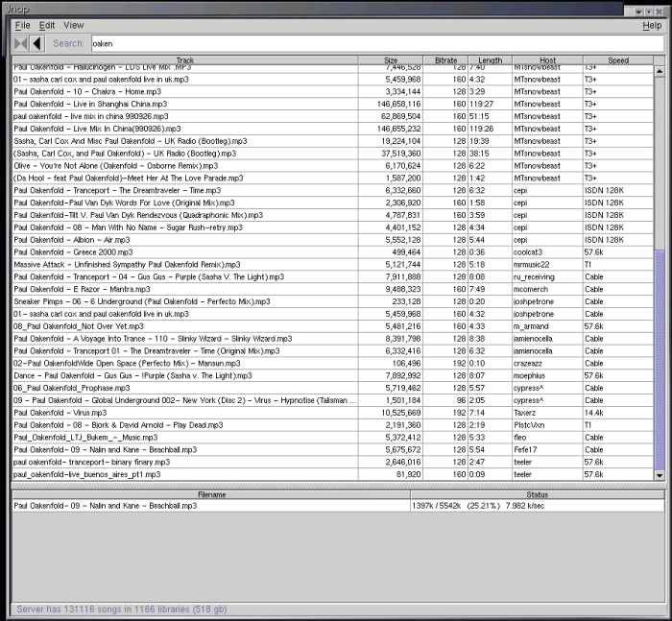This screenshot has width=672, height=621.
Task: Sort results by Host column header
Action: coord(547,60)
